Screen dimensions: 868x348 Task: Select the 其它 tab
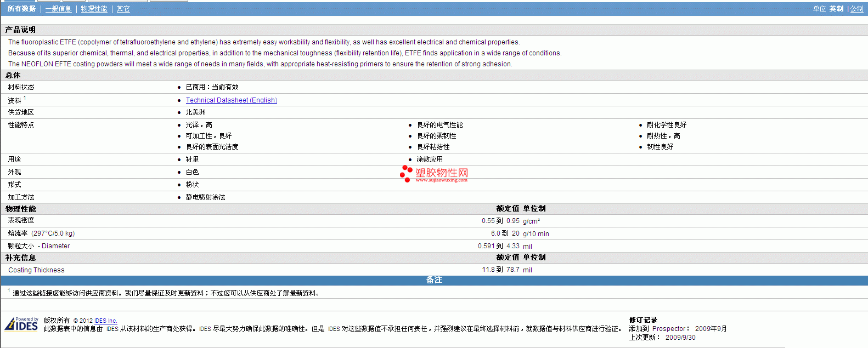click(123, 9)
